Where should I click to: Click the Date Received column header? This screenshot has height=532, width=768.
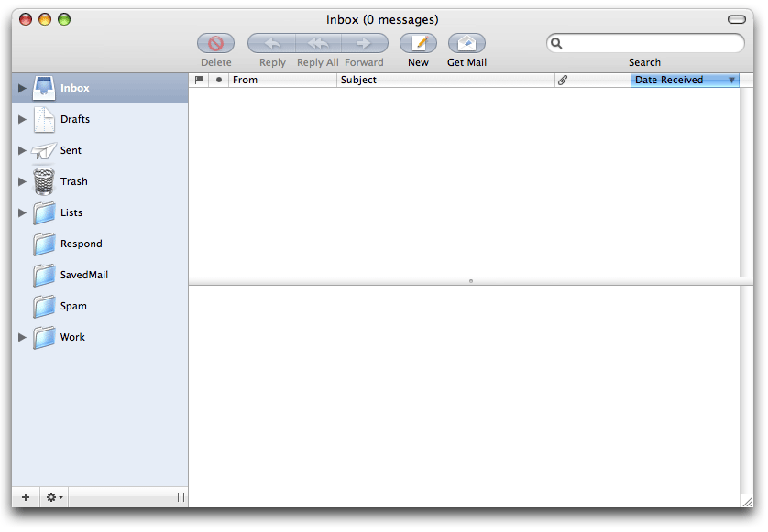[x=685, y=80]
